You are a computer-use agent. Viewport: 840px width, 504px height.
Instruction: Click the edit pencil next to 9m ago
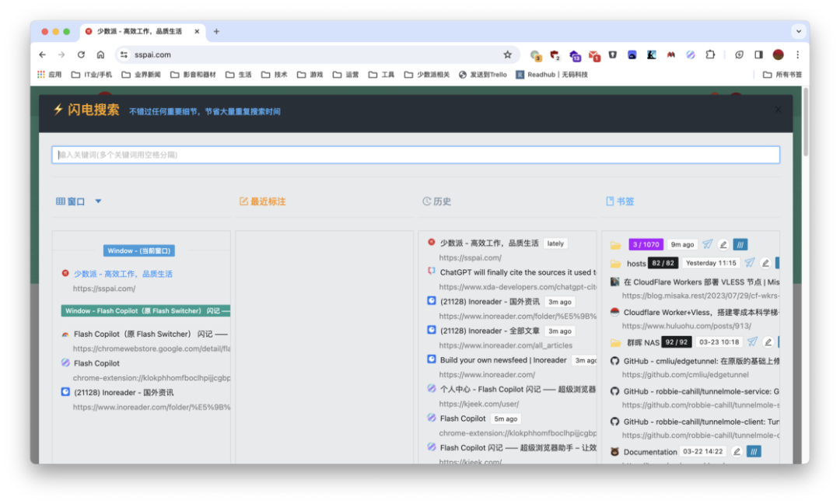[723, 245]
